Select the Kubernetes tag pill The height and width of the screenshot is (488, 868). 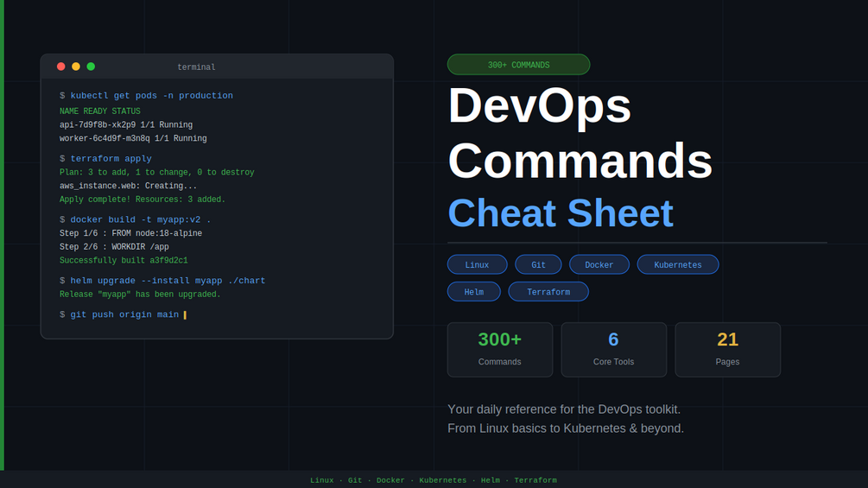pyautogui.click(x=678, y=264)
